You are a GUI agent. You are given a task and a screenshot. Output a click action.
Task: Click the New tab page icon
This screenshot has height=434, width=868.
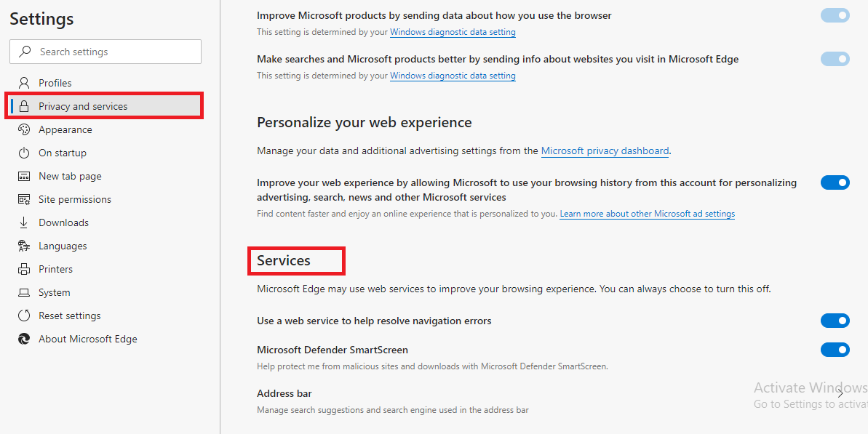pyautogui.click(x=24, y=177)
